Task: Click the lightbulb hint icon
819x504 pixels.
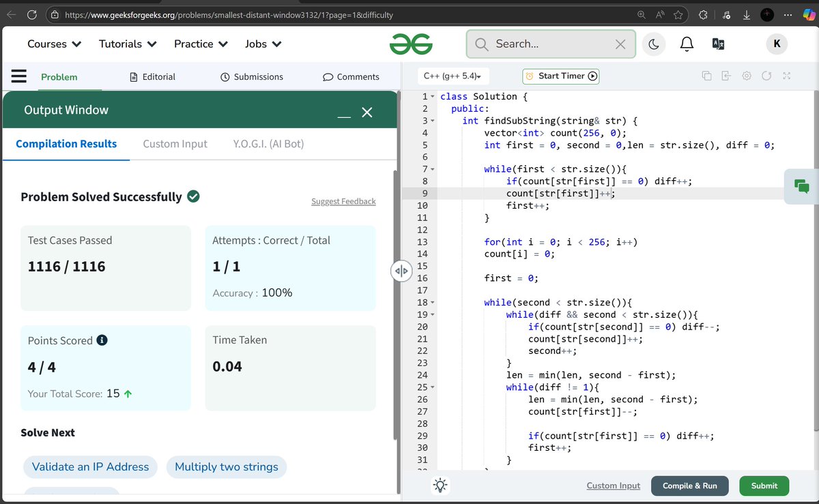Action: [x=441, y=486]
